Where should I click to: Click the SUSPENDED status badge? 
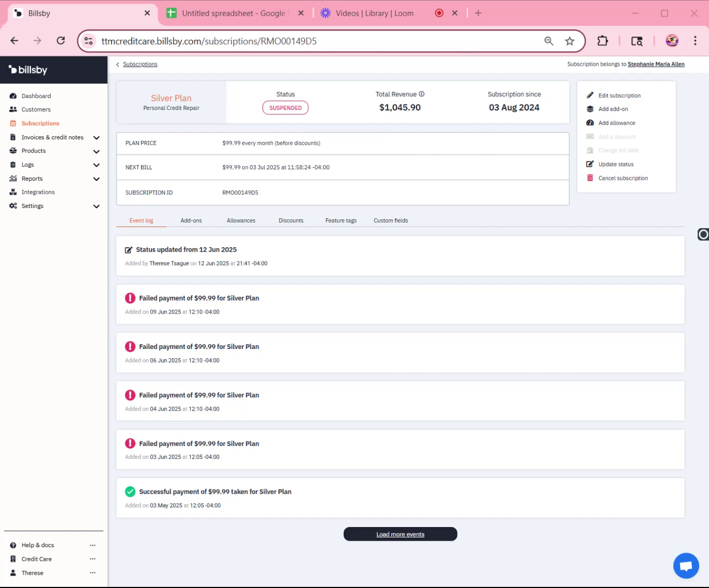(x=285, y=108)
